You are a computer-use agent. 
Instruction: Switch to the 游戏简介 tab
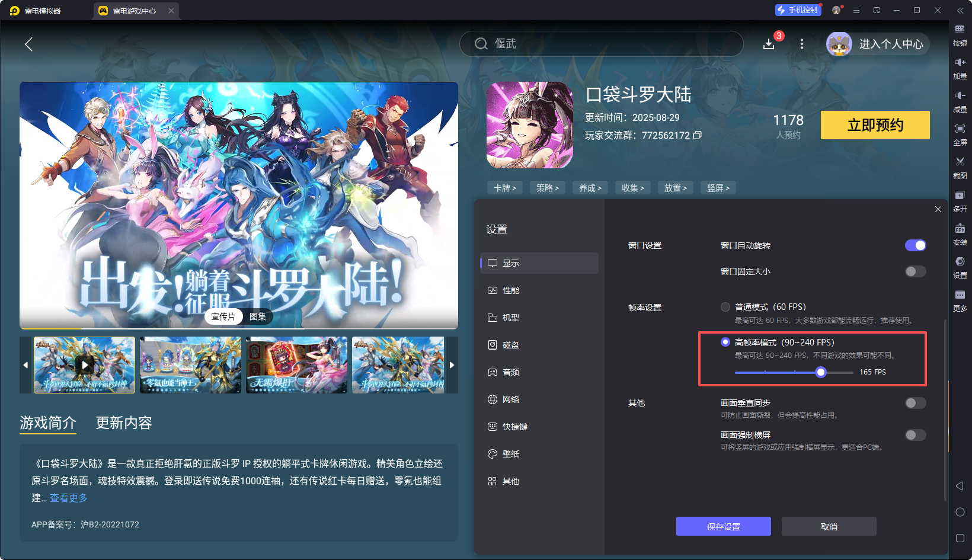pyautogui.click(x=48, y=423)
